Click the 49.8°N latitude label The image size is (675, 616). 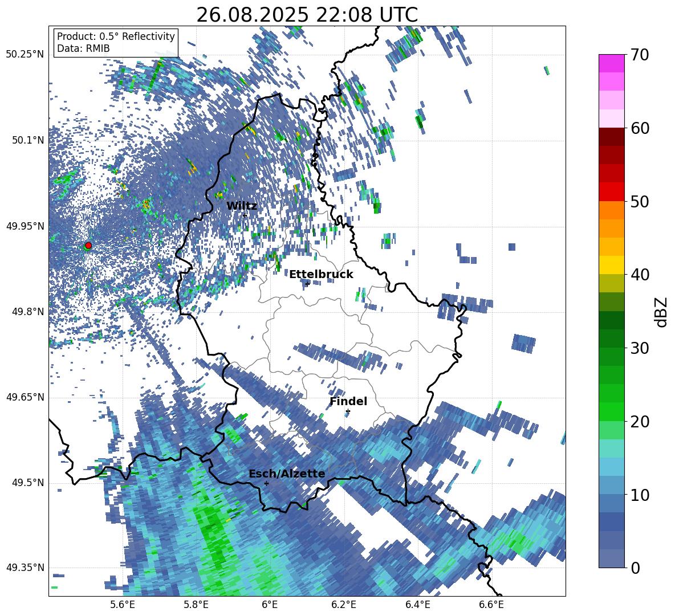click(x=29, y=312)
